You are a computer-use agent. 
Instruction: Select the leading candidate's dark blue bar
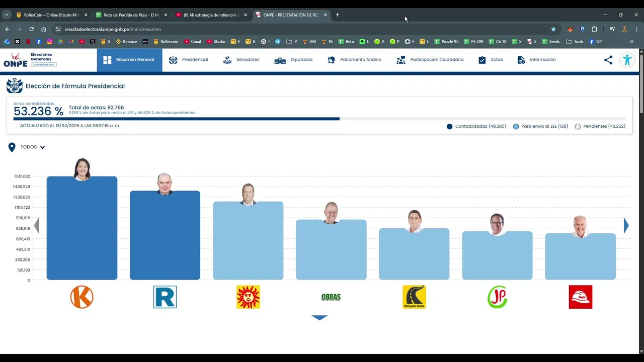pyautogui.click(x=82, y=228)
